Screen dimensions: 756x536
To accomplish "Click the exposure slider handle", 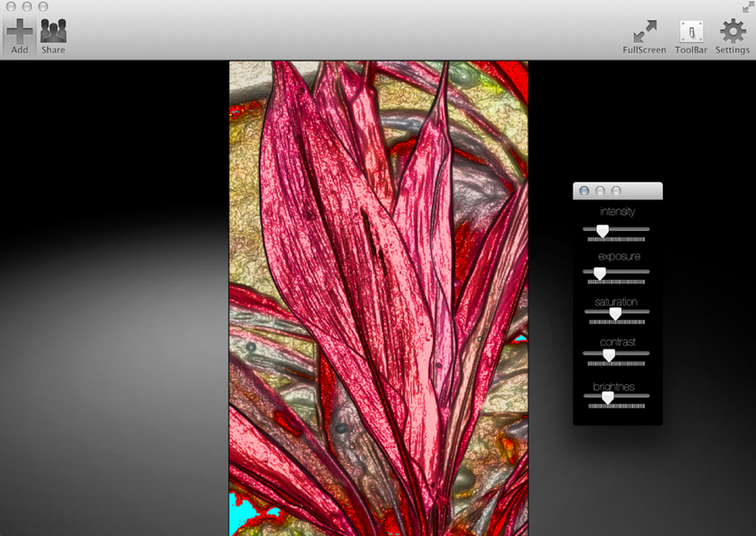I will click(x=600, y=274).
